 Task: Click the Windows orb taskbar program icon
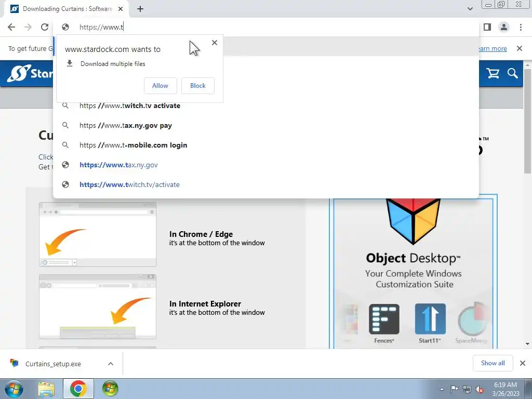(110, 389)
